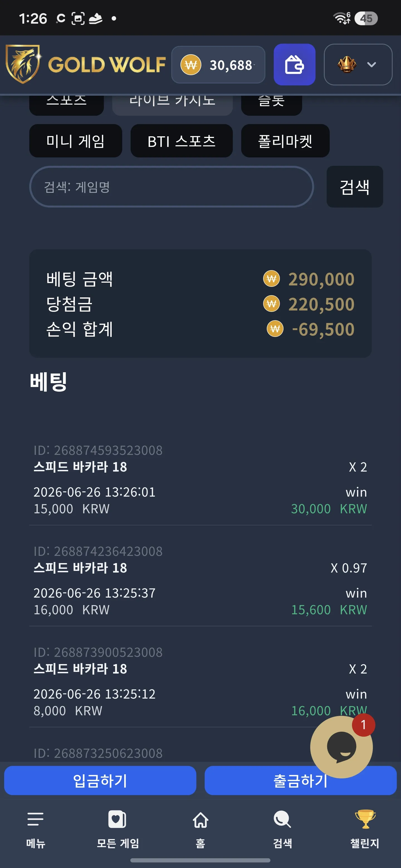Open bet entry ID 268874593523008
401x868 pixels.
click(200, 480)
